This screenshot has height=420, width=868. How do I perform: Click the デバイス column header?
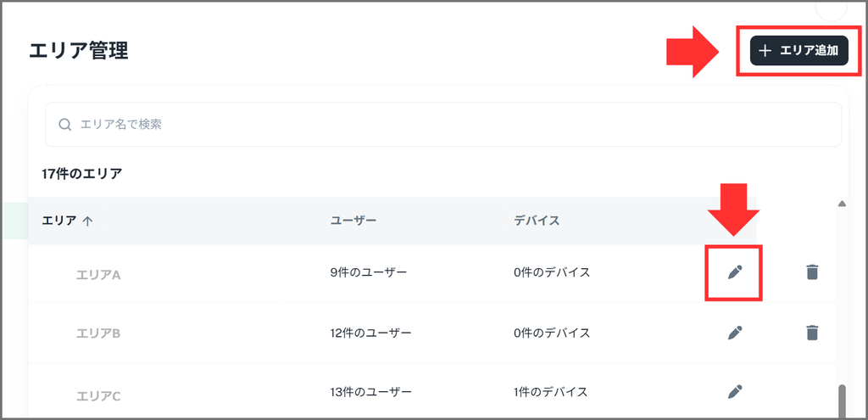click(537, 221)
